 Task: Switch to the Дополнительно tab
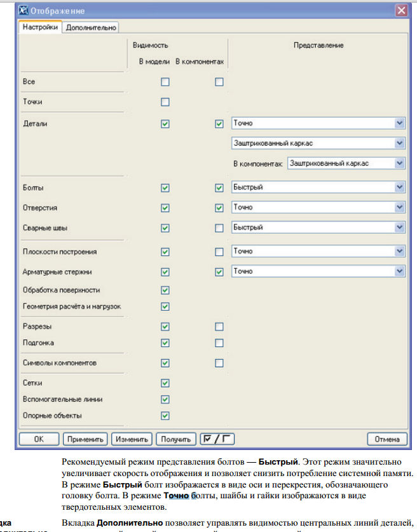pyautogui.click(x=91, y=27)
